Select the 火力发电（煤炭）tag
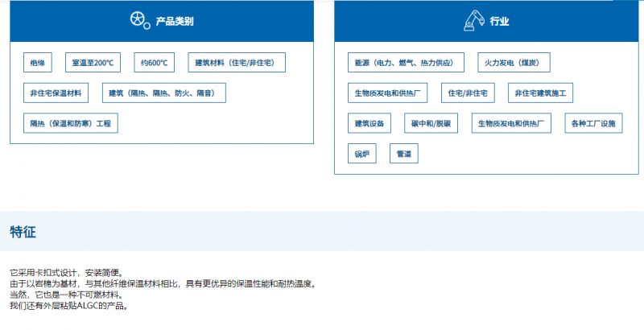Image resolution: width=644 pixels, height=330 pixels. click(x=511, y=63)
